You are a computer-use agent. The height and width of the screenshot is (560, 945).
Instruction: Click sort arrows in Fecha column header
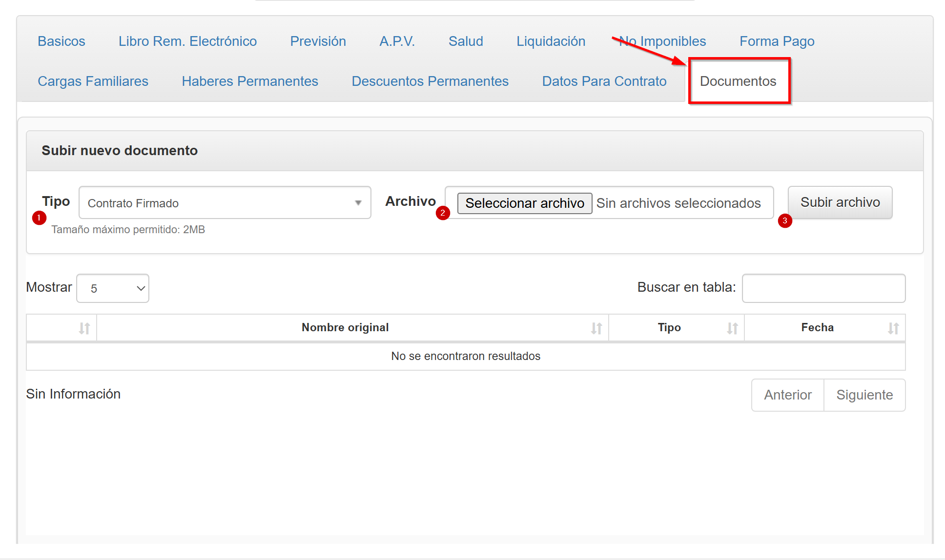[x=893, y=328]
